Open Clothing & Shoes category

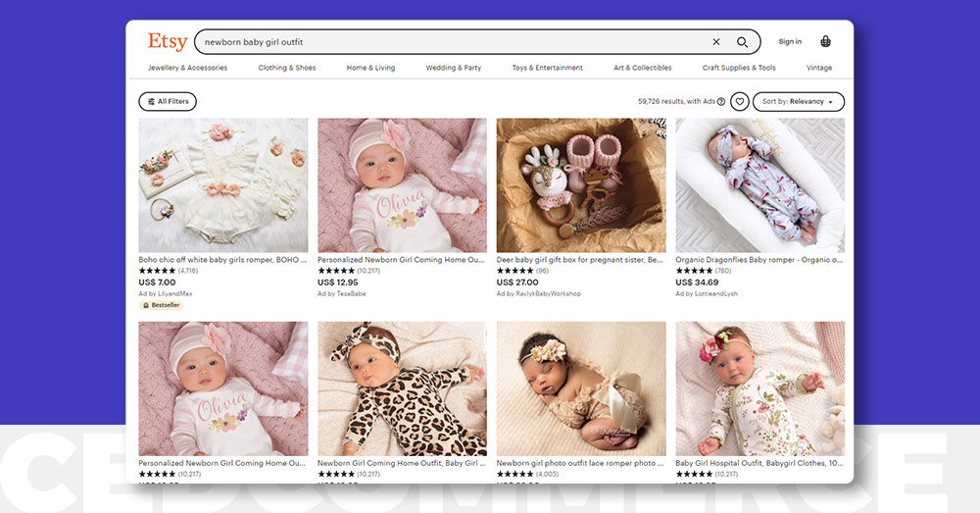click(287, 68)
